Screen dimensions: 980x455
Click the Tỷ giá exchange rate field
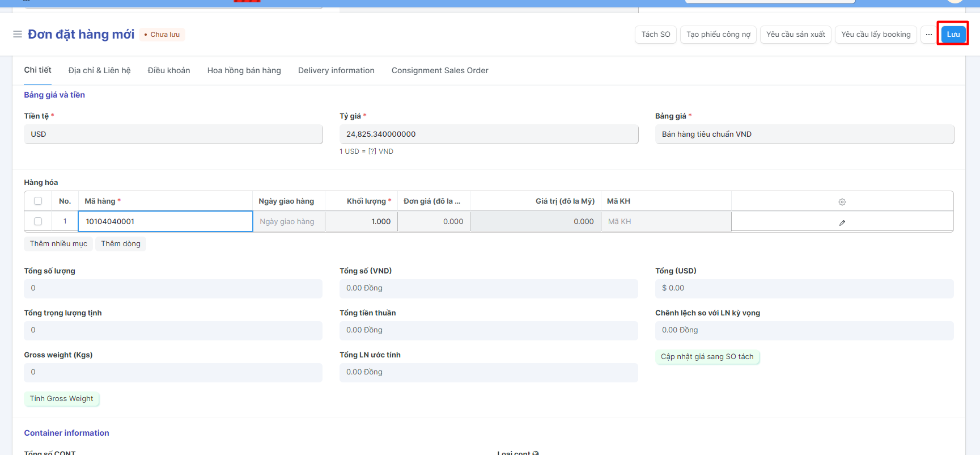click(x=488, y=134)
